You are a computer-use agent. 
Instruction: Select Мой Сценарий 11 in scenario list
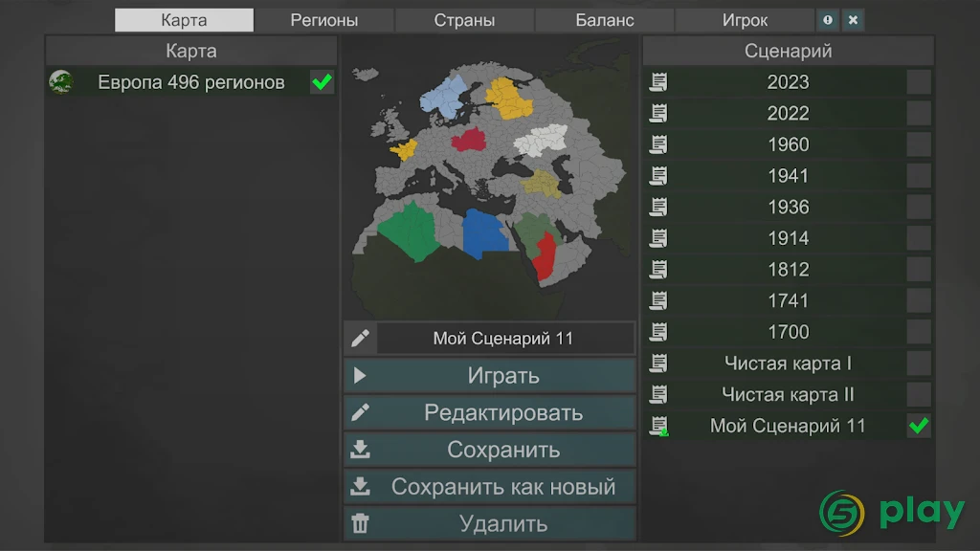[x=788, y=426]
